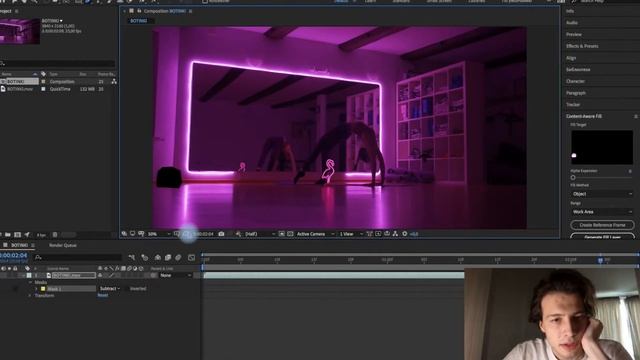Open the Active Camera dropdown

click(x=315, y=234)
